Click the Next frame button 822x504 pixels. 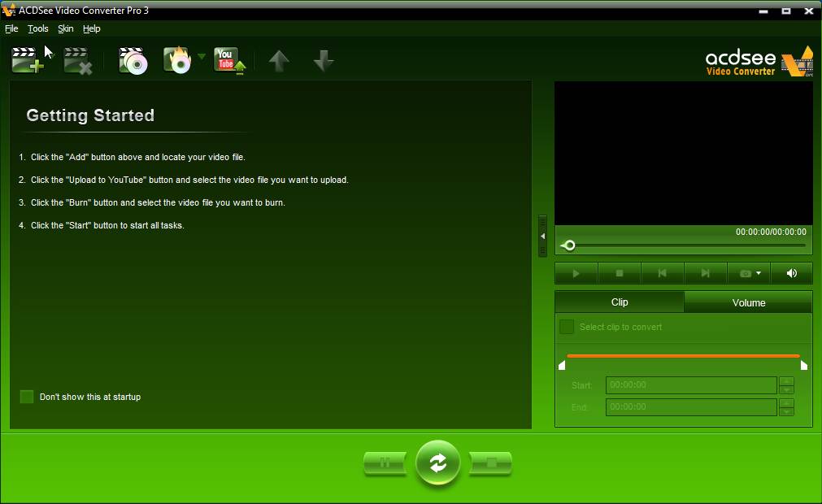pos(705,273)
